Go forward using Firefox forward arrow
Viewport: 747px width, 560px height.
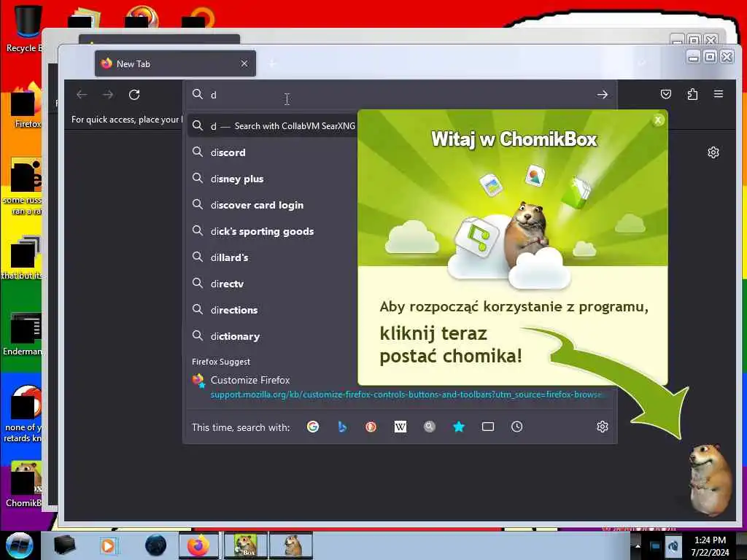(108, 95)
